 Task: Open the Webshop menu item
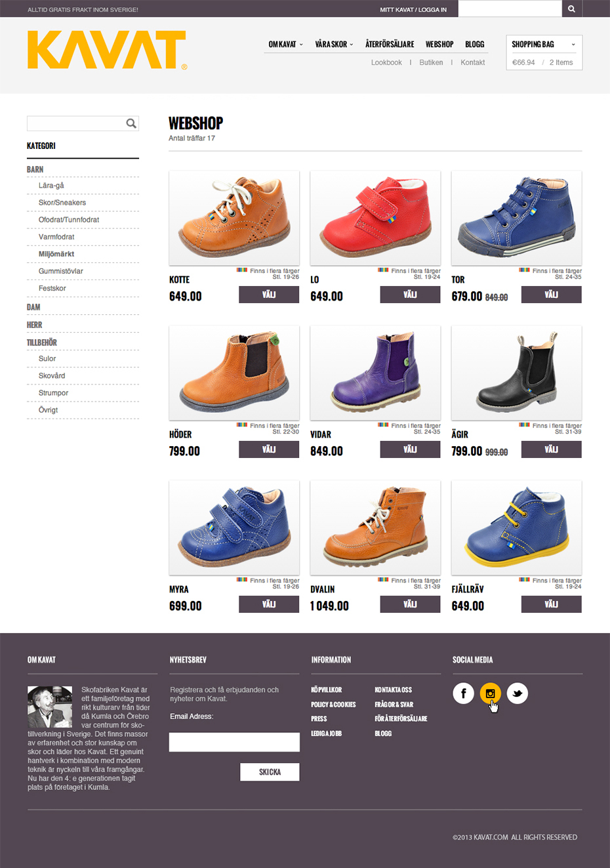click(439, 44)
